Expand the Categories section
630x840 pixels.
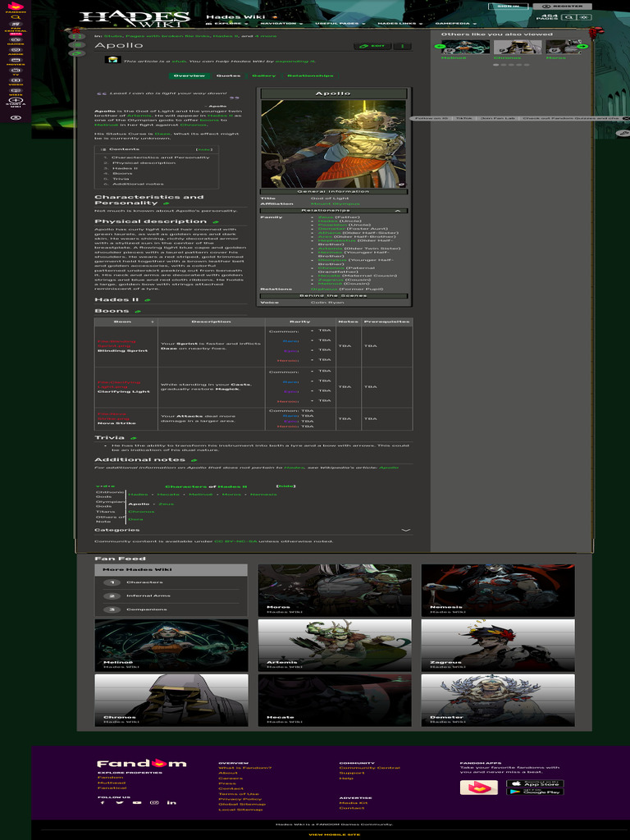pos(405,530)
